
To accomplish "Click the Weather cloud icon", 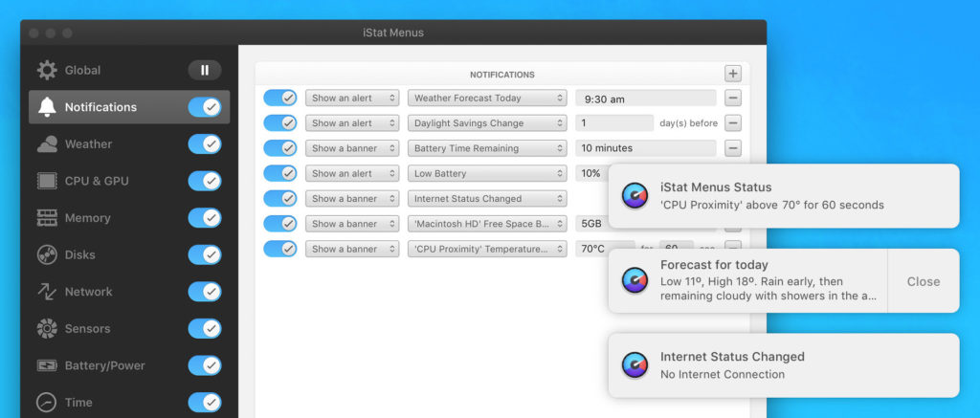I will click(47, 144).
